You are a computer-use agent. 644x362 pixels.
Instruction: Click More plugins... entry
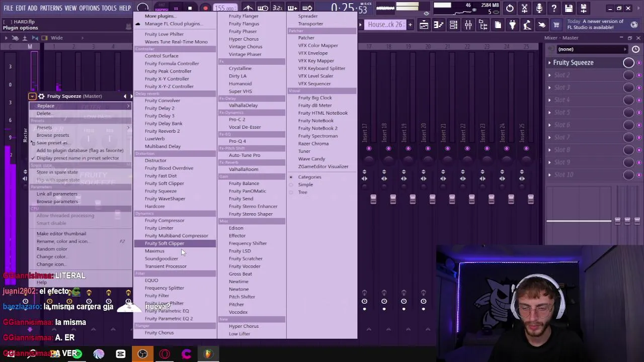pyautogui.click(x=160, y=16)
